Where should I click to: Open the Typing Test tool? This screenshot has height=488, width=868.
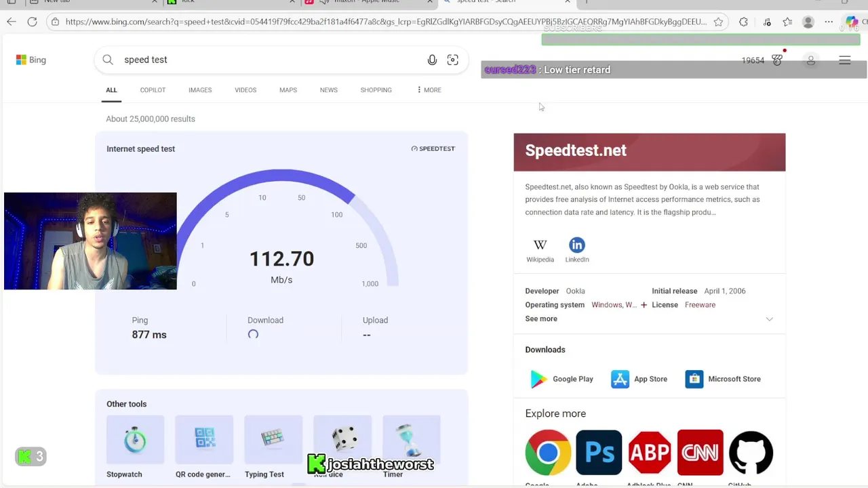[273, 447]
